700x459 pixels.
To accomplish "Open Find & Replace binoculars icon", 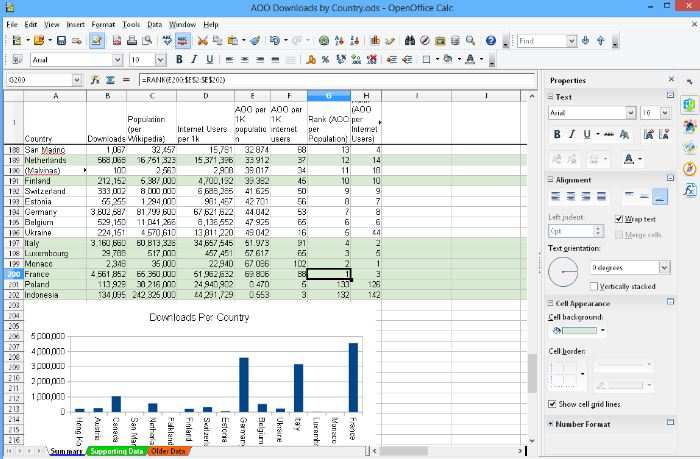I will [x=410, y=41].
